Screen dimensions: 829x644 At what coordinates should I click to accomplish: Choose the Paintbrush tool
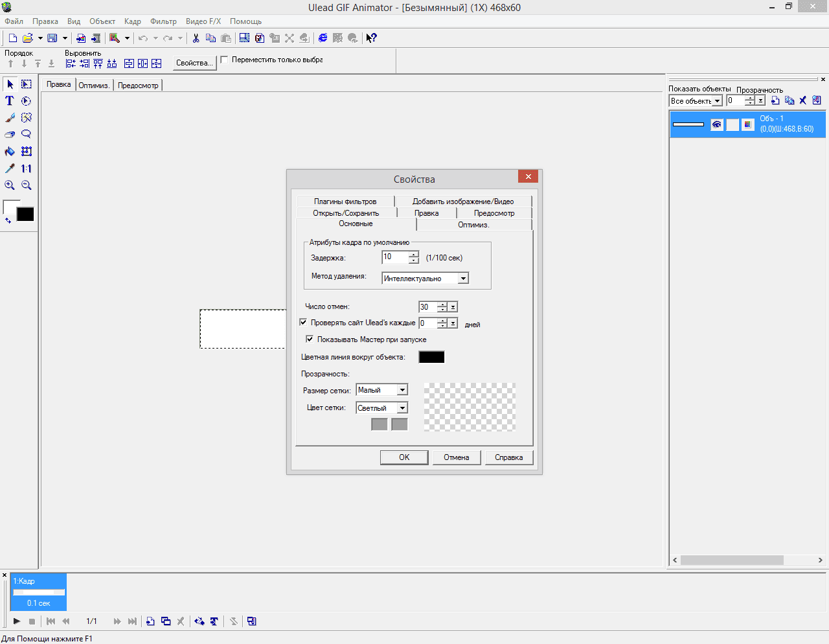[10, 118]
